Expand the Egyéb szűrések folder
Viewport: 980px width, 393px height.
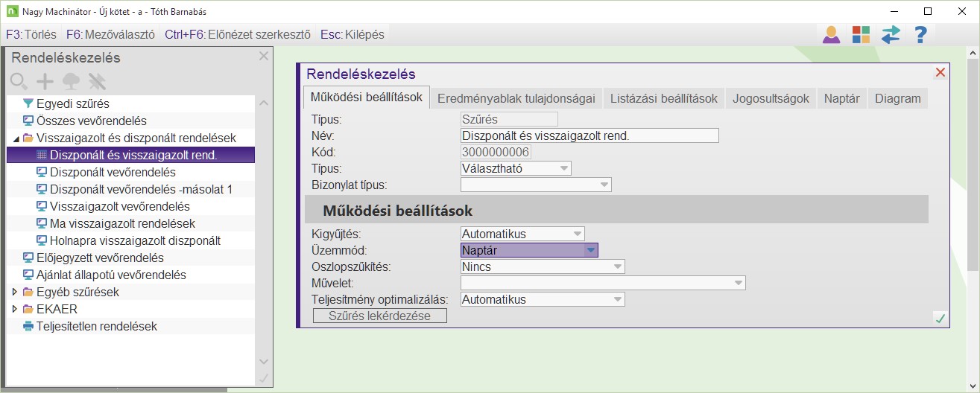[16, 293]
